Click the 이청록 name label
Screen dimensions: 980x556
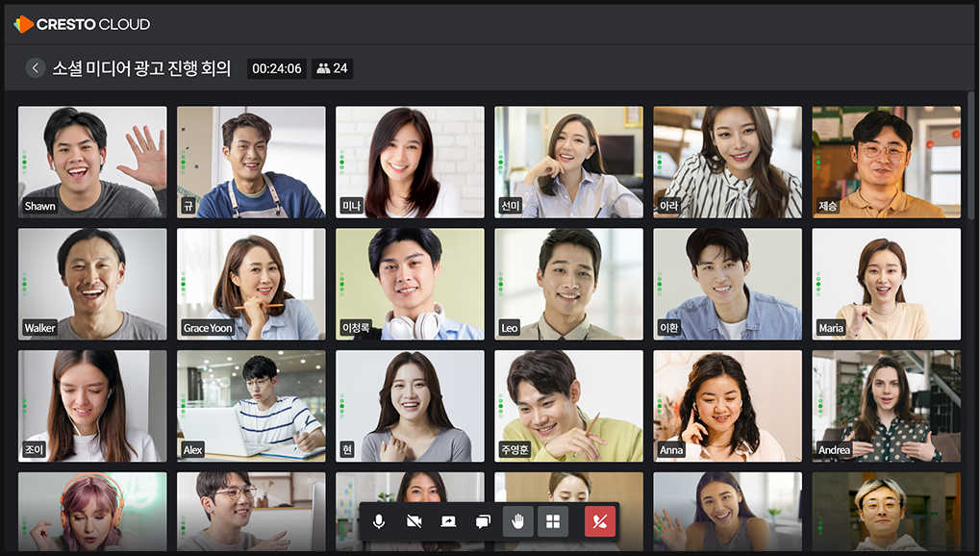[x=356, y=328]
